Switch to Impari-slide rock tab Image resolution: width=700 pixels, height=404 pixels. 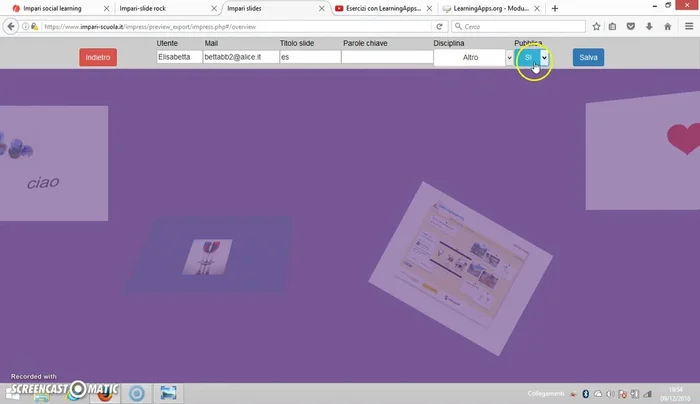tap(160, 8)
